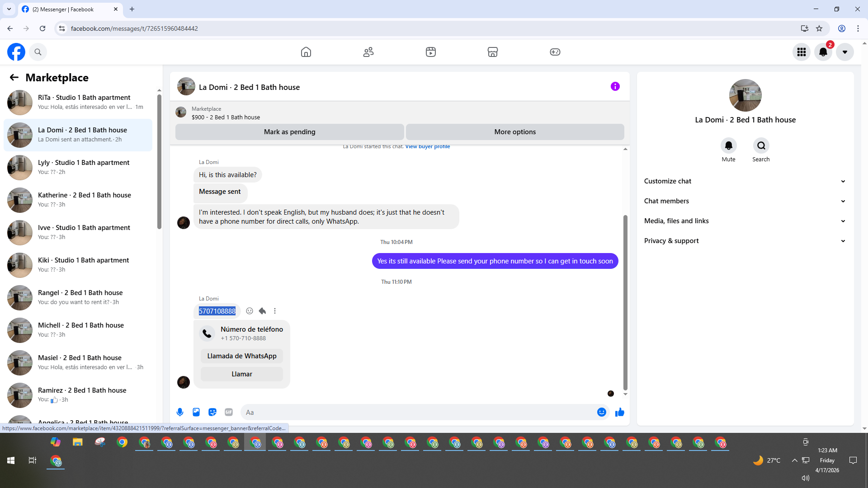Expand Customize chat section
The height and width of the screenshot is (488, 868).
745,181
